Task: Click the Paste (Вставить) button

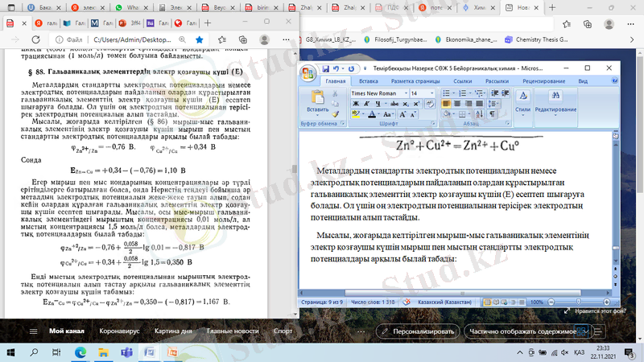Action: [316, 102]
